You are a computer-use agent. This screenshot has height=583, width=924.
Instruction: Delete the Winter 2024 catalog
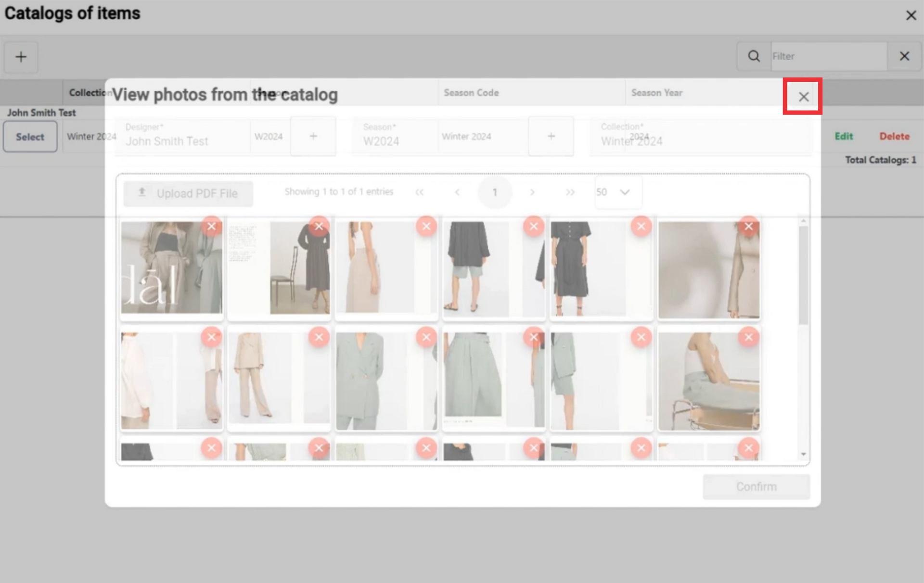click(894, 136)
